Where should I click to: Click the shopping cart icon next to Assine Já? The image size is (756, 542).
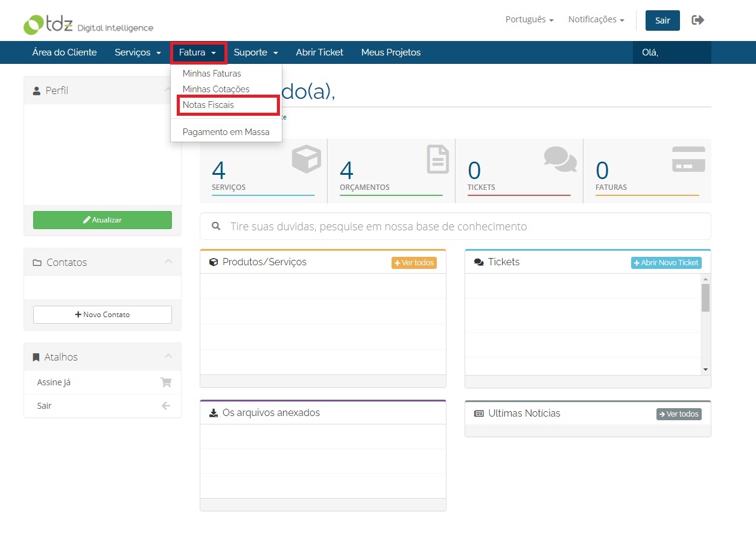pos(166,382)
